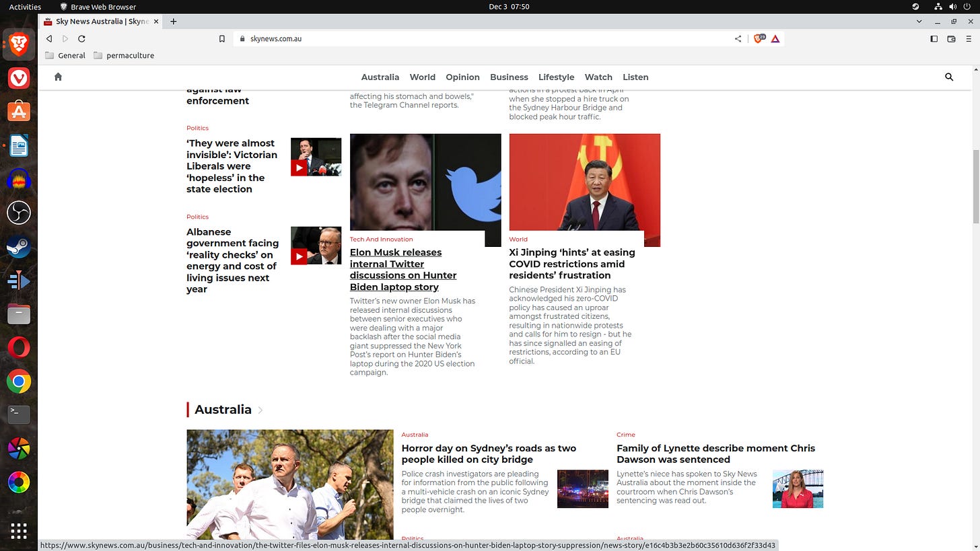Open the permaculture bookmarks folder
This screenshot has width=980, height=551.
click(124, 56)
